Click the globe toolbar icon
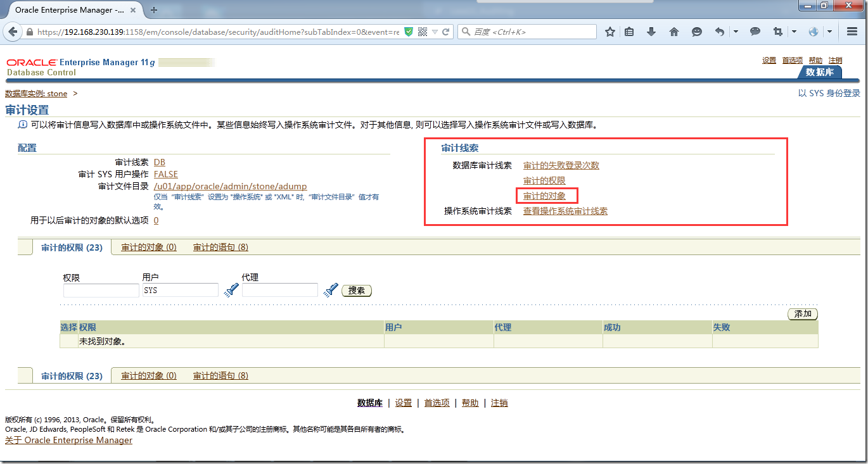 [x=814, y=32]
